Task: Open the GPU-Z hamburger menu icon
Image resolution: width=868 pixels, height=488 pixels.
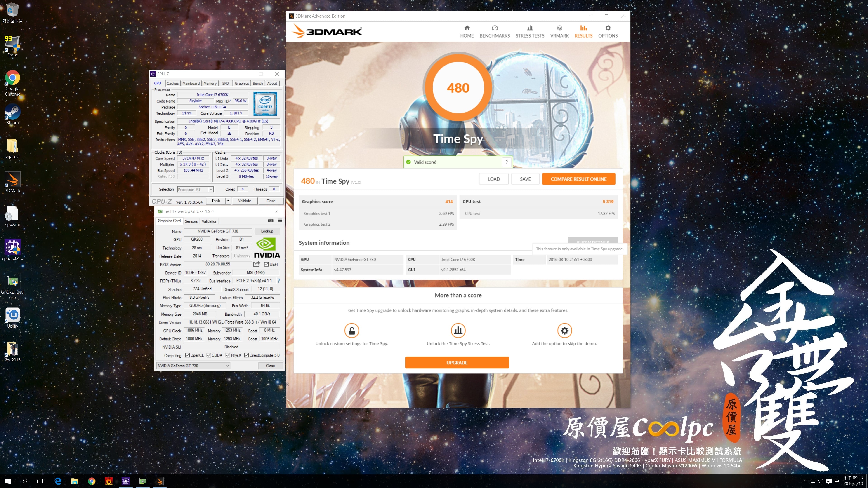Action: tap(280, 221)
